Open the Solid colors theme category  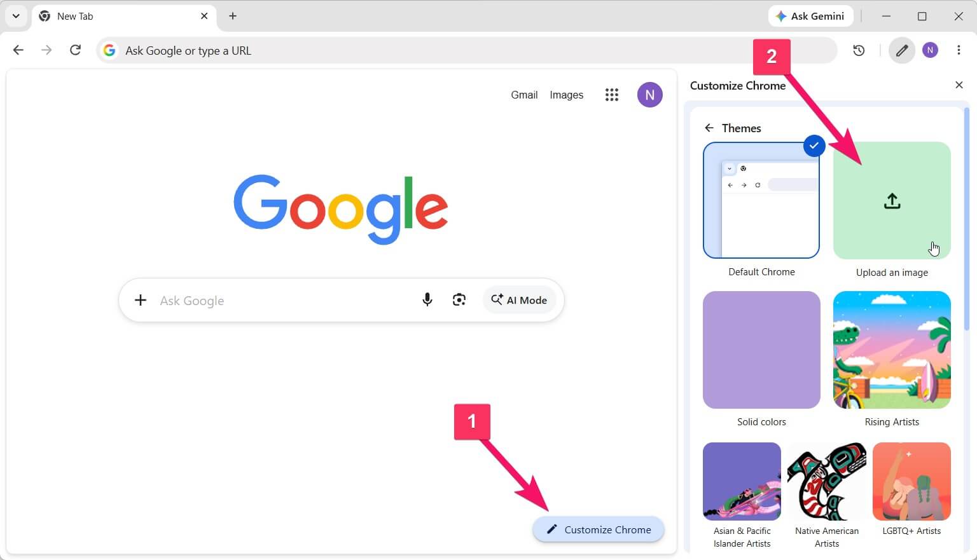(x=761, y=350)
